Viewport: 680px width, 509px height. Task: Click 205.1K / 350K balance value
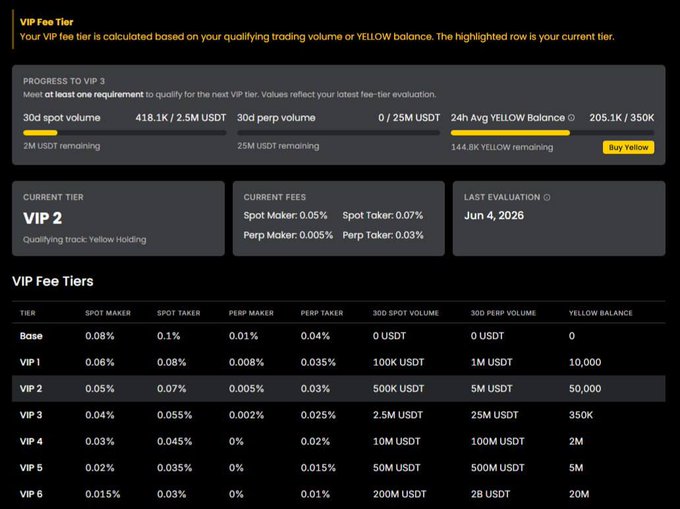pos(622,117)
